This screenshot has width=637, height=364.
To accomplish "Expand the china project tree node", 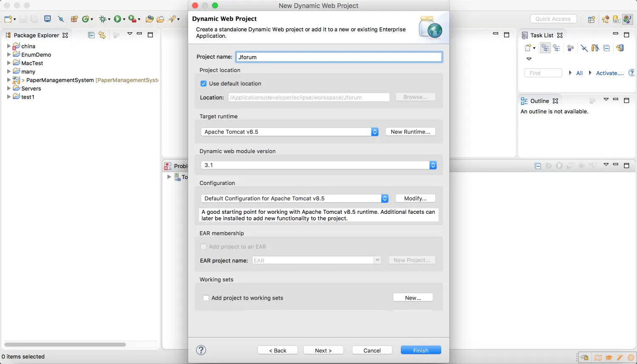I will pyautogui.click(x=8, y=46).
